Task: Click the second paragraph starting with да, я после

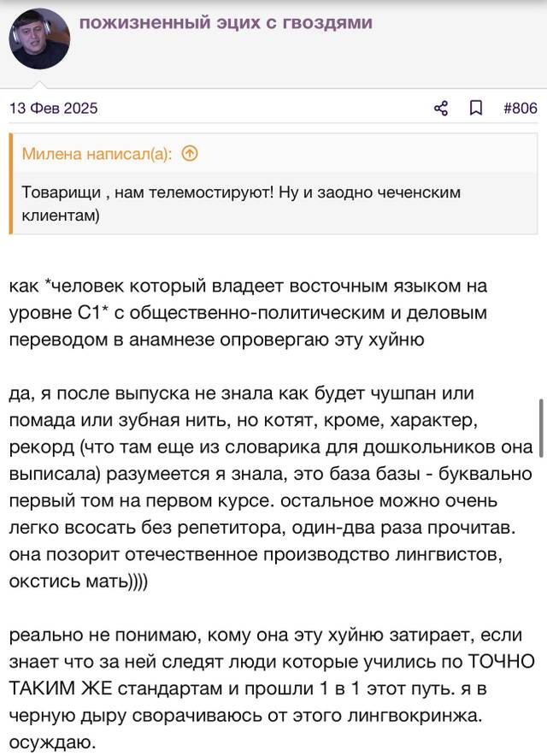Action: tap(271, 487)
